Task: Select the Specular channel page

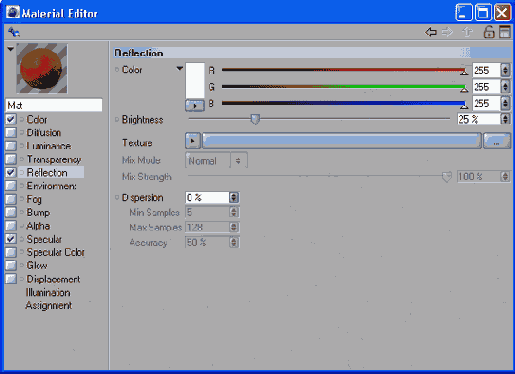Action: point(44,239)
